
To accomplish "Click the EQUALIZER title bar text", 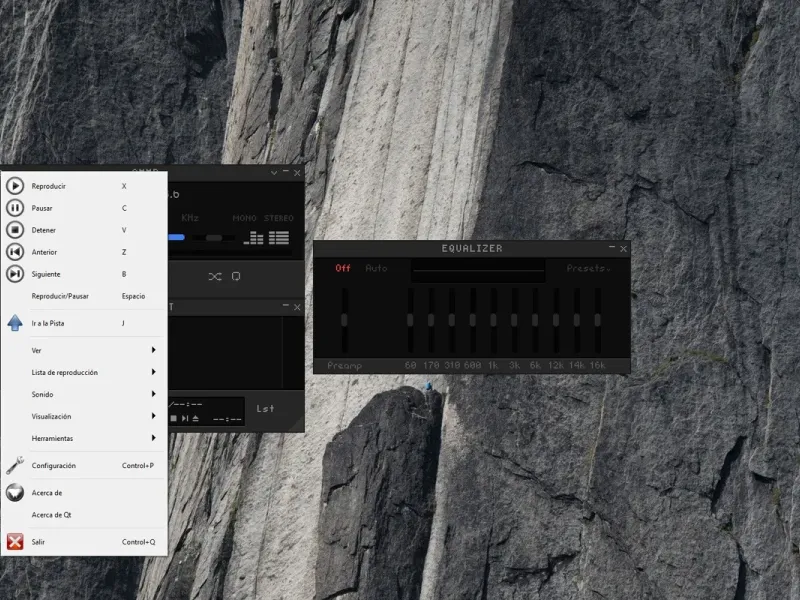I will pyautogui.click(x=472, y=248).
